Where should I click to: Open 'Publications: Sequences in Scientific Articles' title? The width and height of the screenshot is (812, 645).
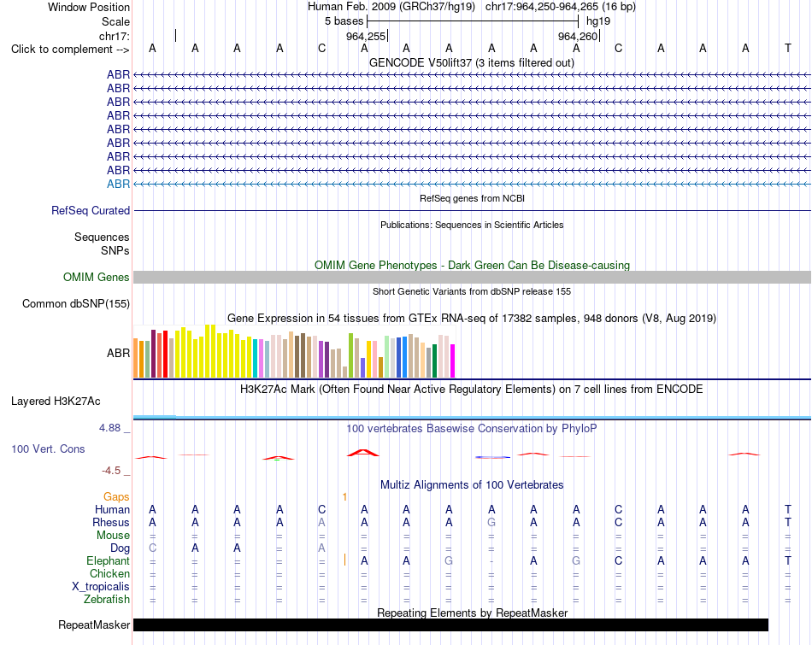(472, 225)
